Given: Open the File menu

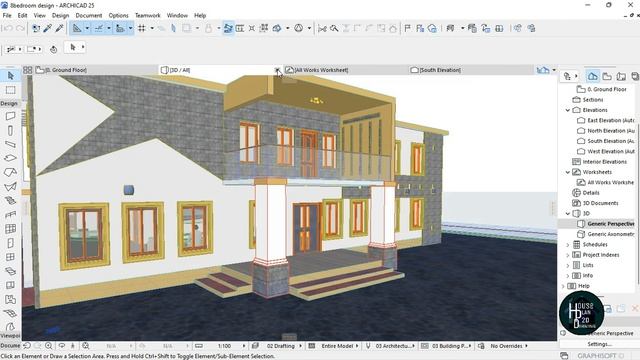Looking at the screenshot, I should [7, 16].
